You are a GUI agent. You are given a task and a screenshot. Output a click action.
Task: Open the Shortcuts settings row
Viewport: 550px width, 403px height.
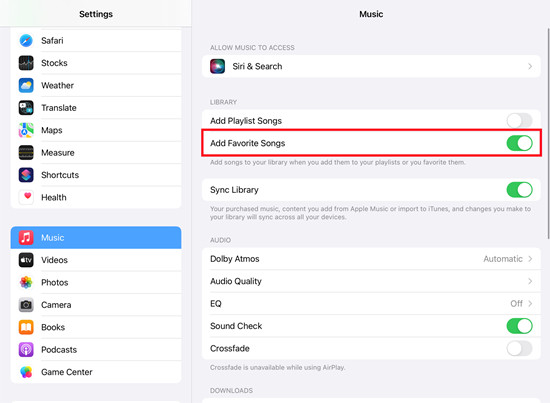[96, 175]
